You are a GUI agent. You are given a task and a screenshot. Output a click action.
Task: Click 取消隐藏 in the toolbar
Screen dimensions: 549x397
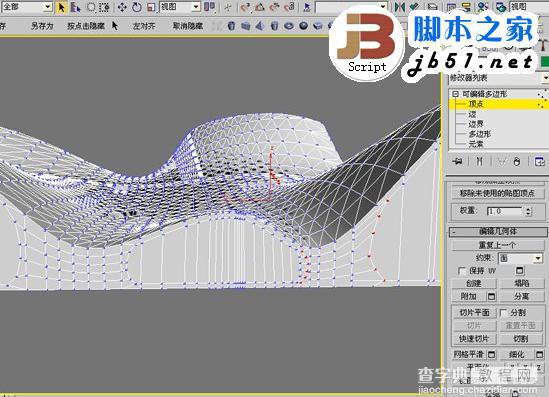[188, 26]
